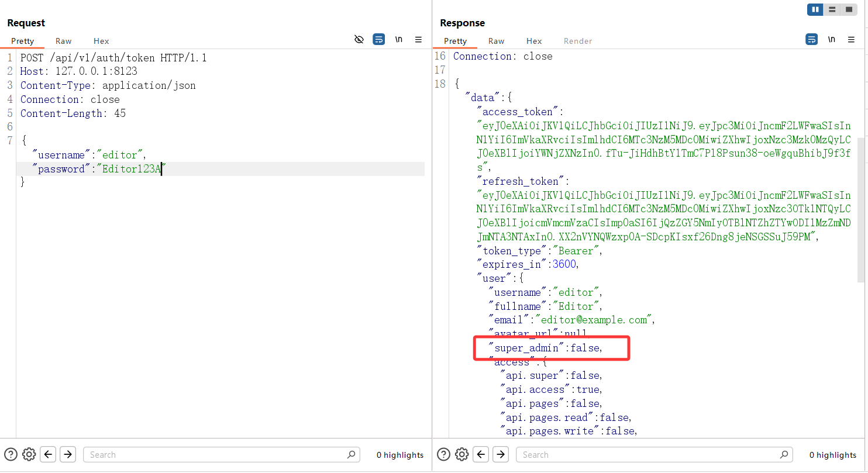Toggle show newline \n in Response panel

click(x=832, y=40)
